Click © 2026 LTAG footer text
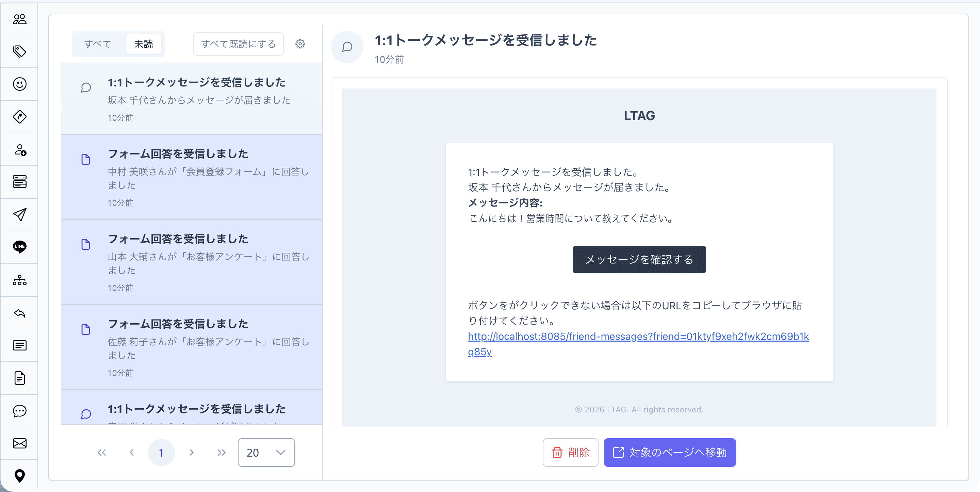The height and width of the screenshot is (492, 980). click(639, 410)
